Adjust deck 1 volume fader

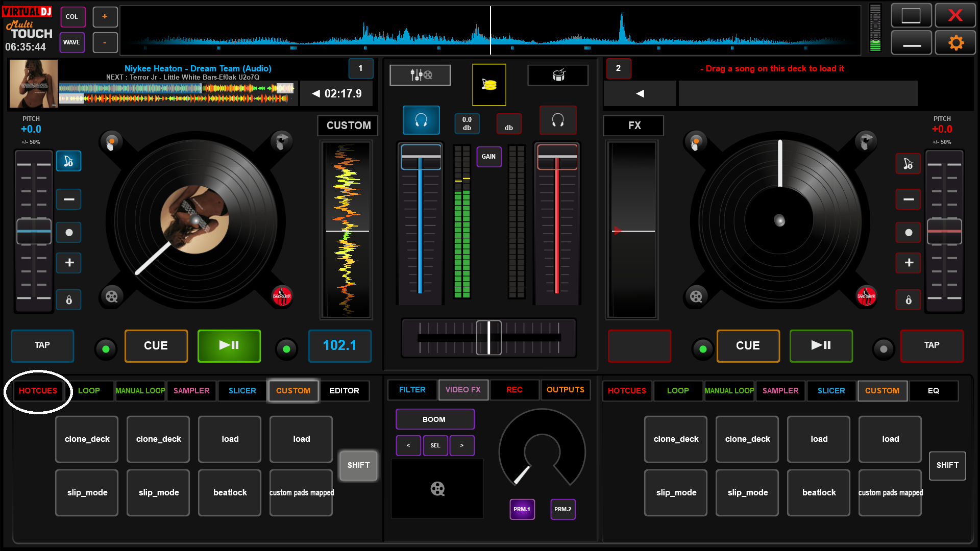point(421,157)
